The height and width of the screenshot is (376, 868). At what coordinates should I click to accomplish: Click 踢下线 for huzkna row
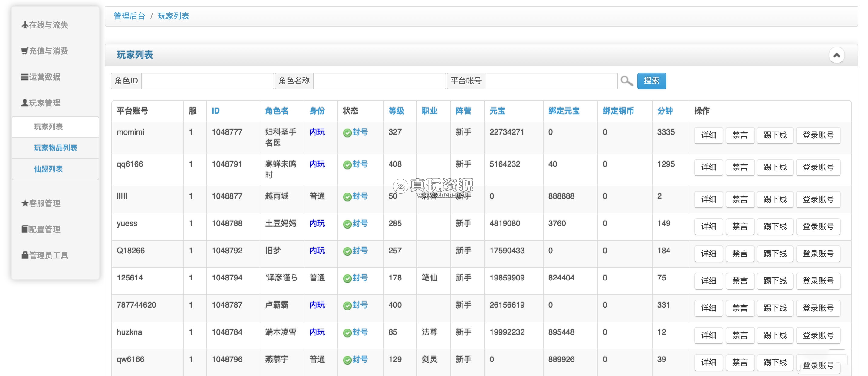775,335
